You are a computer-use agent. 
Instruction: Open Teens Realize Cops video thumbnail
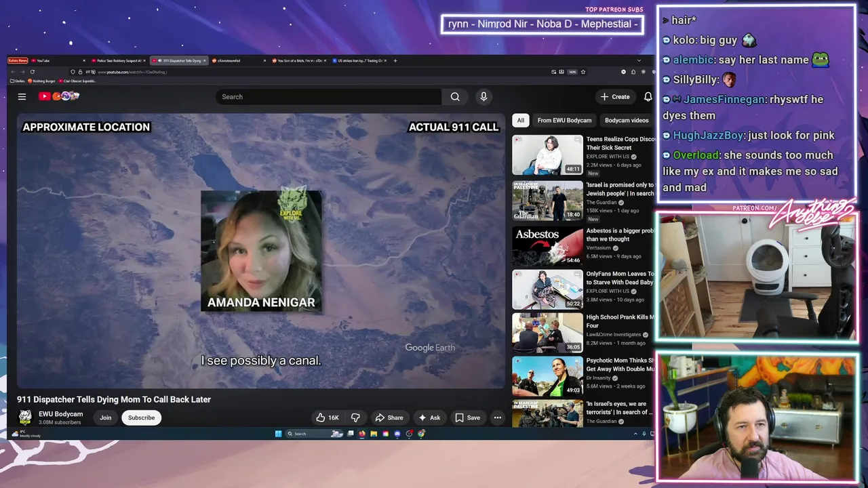(547, 155)
